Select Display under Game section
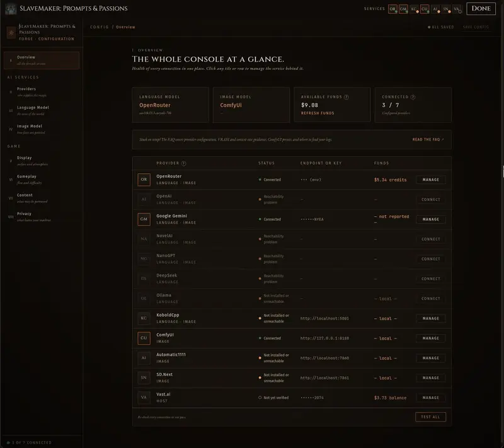504x448 pixels. [x=42, y=161]
